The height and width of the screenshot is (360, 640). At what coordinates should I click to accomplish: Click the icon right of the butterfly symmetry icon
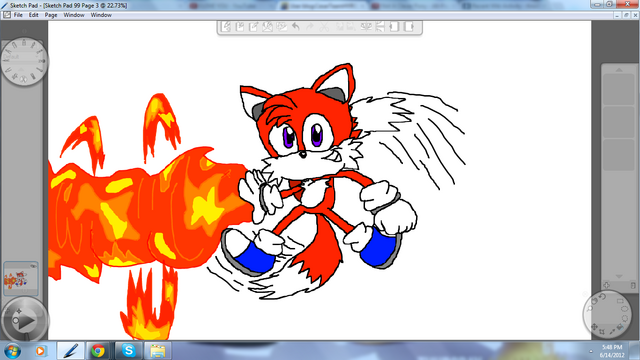coord(380,27)
